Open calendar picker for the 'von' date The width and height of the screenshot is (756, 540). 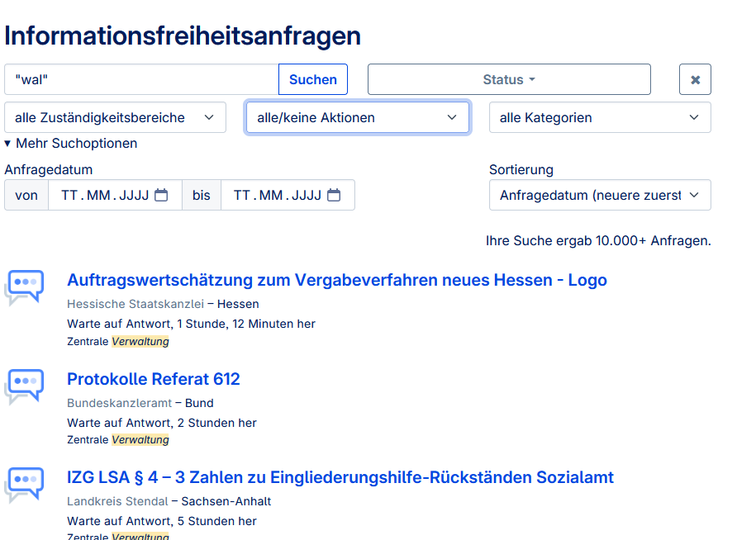[x=161, y=196]
